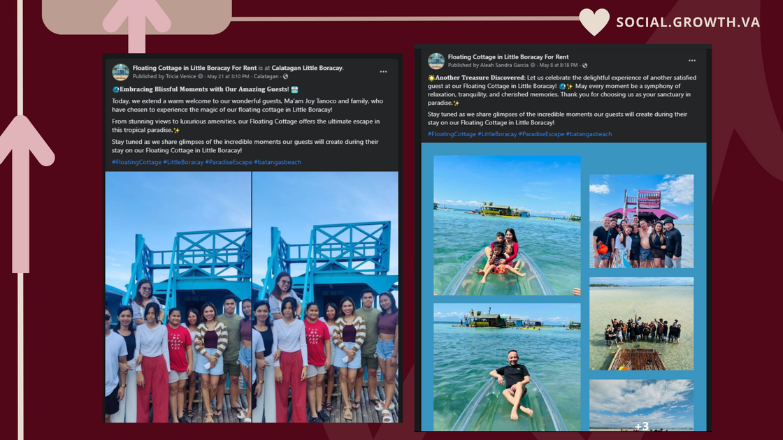
Task: Open the three-dot menu on left post
Action: [383, 72]
